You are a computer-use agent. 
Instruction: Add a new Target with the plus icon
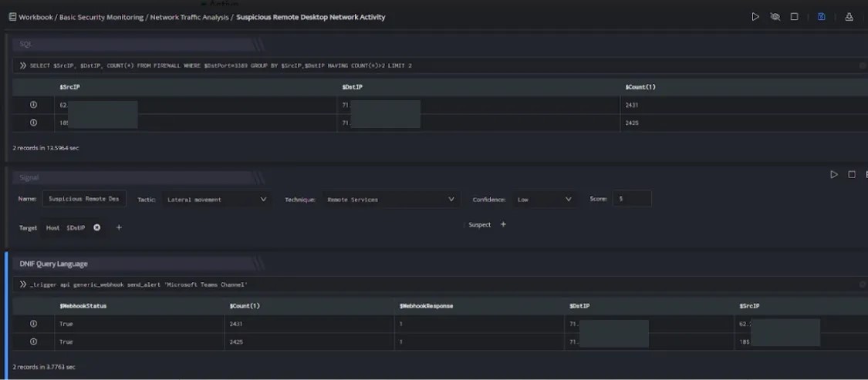click(119, 227)
